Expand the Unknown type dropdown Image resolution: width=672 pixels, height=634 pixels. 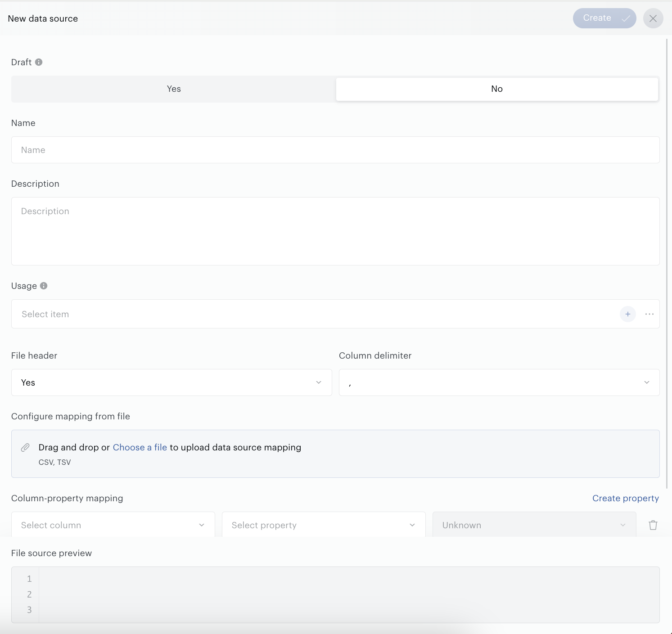click(x=534, y=525)
